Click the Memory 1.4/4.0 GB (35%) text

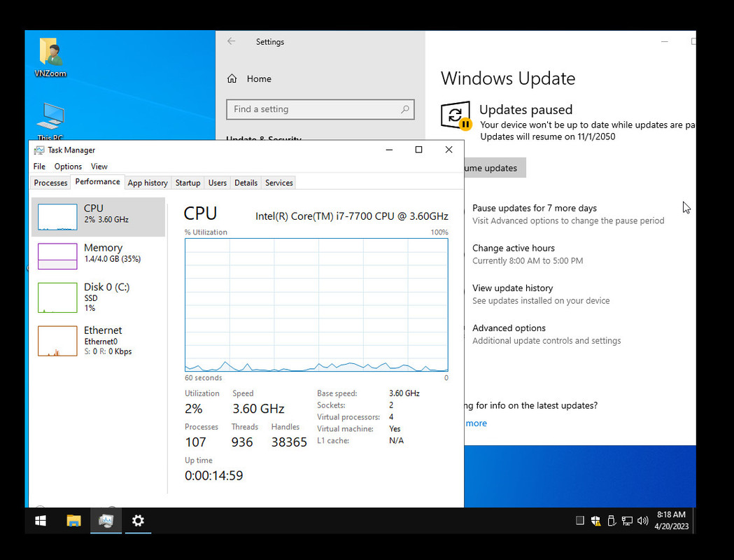click(x=113, y=259)
